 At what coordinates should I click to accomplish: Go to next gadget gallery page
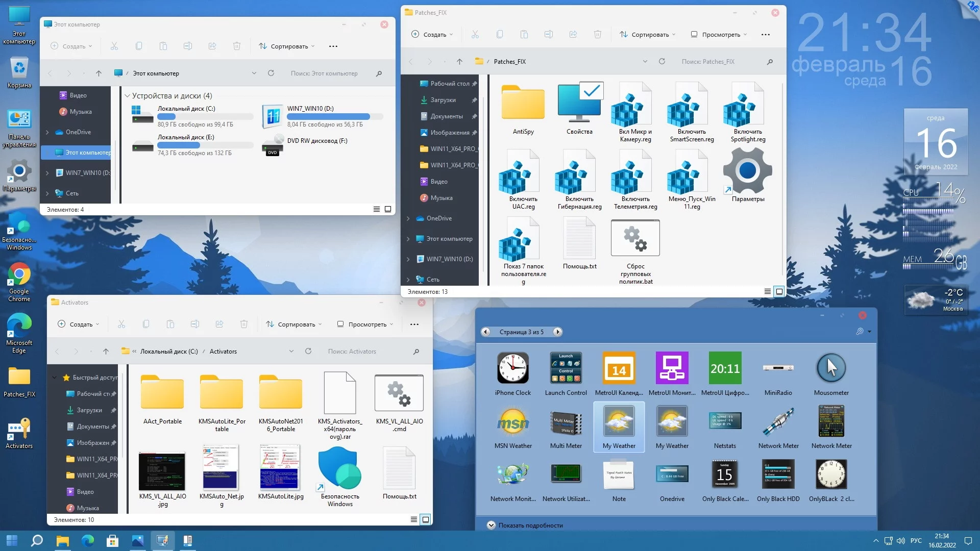557,332
